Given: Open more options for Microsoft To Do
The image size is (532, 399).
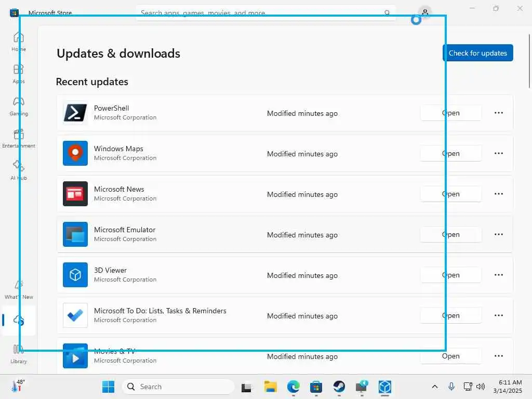Looking at the screenshot, I should pyautogui.click(x=498, y=315).
